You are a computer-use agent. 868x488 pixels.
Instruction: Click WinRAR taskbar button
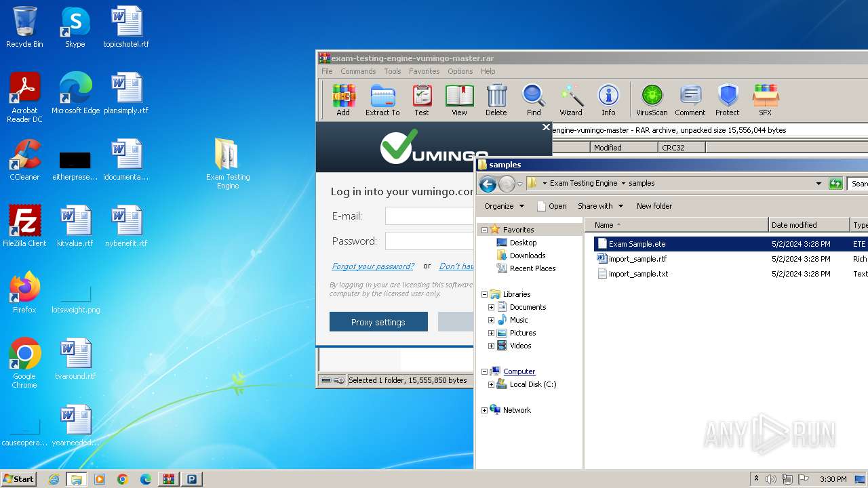pyautogui.click(x=169, y=479)
